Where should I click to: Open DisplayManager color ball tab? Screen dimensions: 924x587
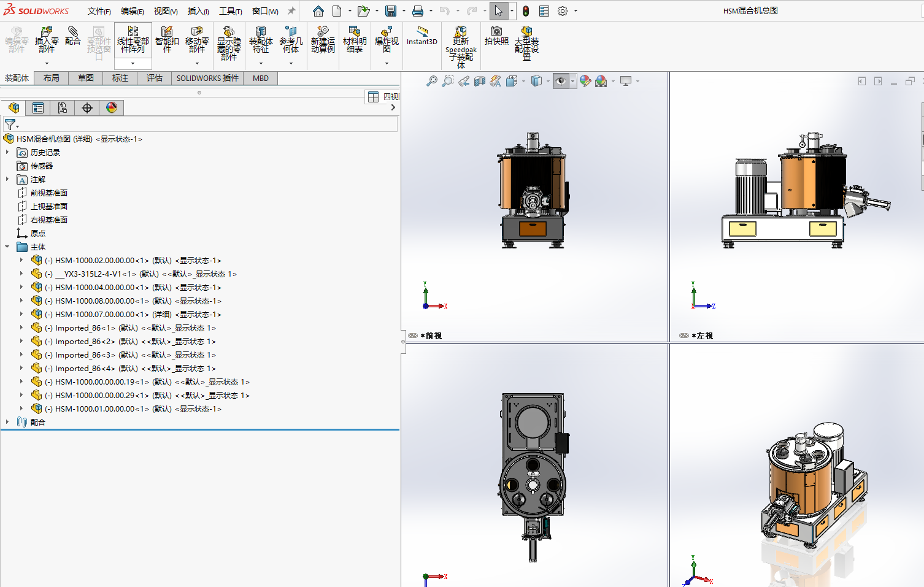112,108
